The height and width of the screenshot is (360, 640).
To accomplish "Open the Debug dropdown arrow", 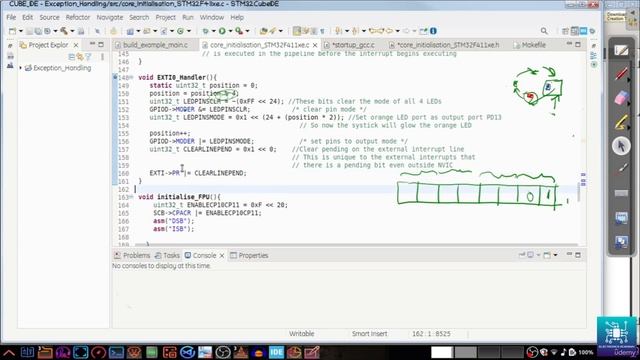I will click(213, 31).
